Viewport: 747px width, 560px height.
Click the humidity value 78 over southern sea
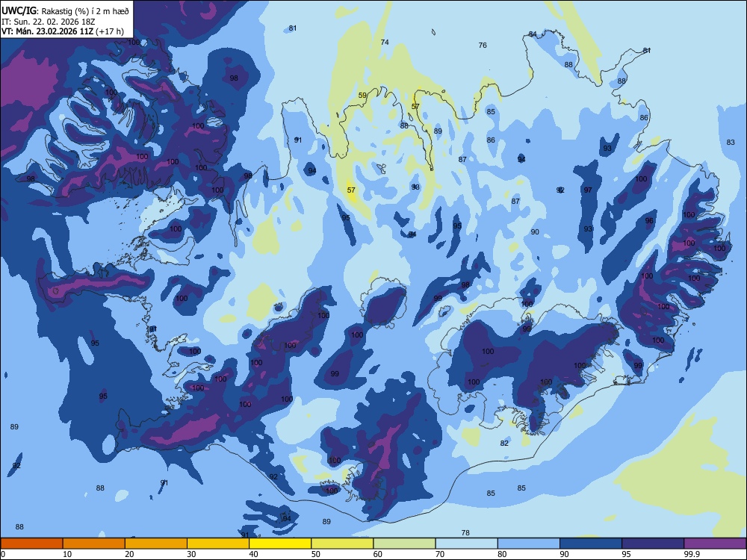point(465,533)
